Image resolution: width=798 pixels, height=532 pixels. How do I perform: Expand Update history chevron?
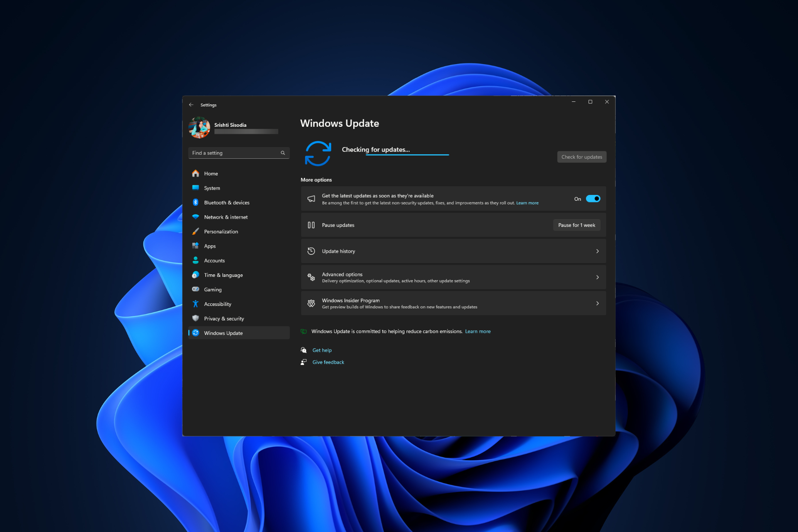pos(597,251)
